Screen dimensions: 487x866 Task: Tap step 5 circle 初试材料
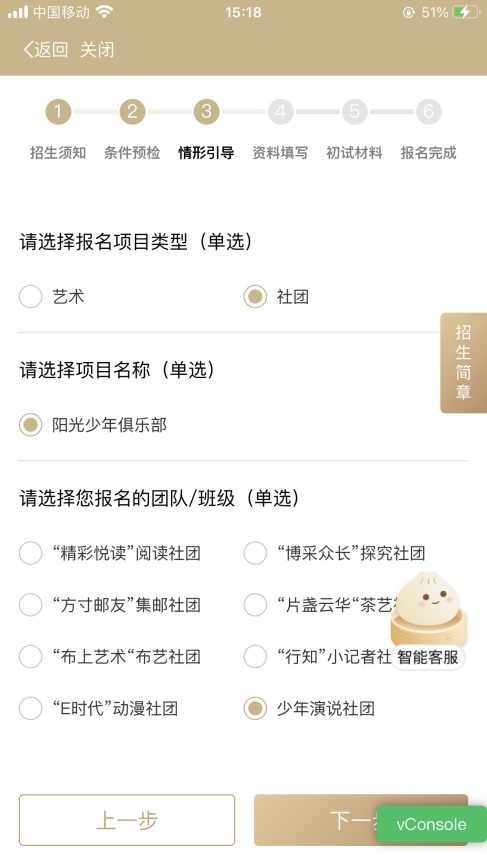click(354, 112)
